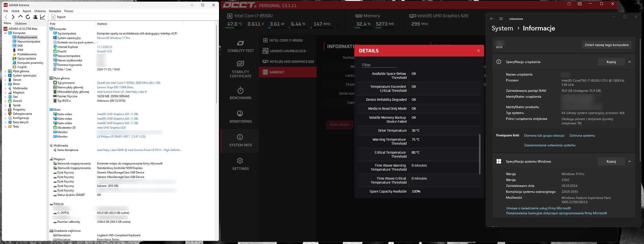644x244 pixels.
Task: Expand Serwer tree node
Action: click(x=5, y=80)
